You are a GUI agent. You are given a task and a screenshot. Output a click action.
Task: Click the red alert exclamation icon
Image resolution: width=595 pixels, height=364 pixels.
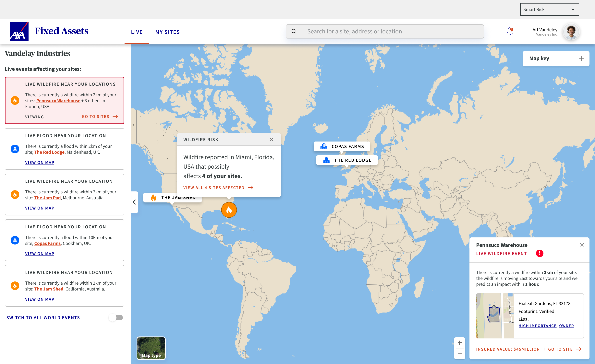(x=540, y=254)
